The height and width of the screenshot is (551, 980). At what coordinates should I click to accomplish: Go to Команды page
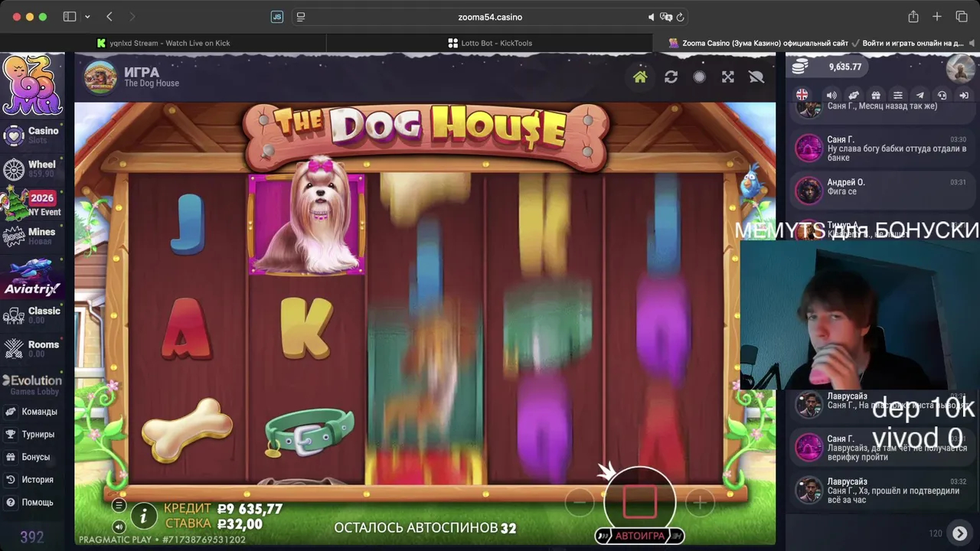[x=31, y=412]
